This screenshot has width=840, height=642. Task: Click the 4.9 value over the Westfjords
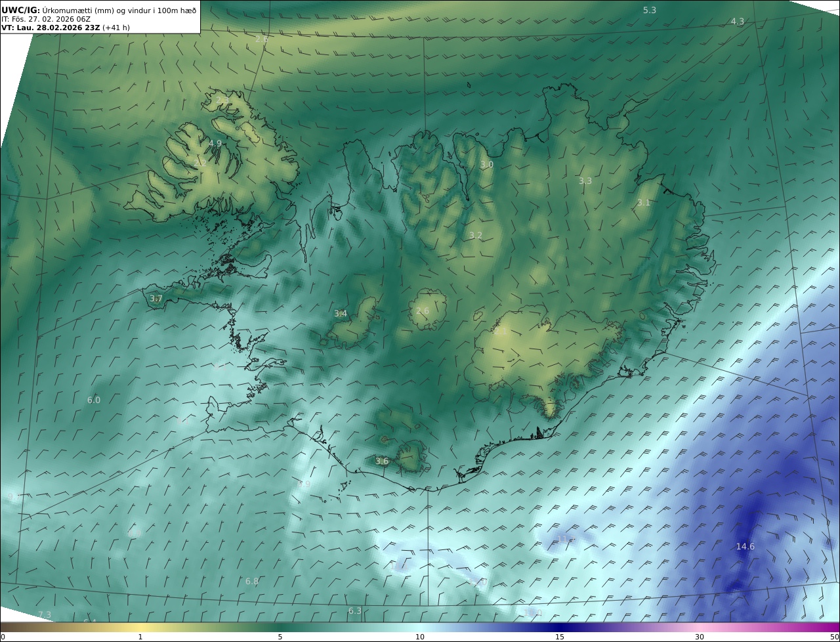click(215, 143)
